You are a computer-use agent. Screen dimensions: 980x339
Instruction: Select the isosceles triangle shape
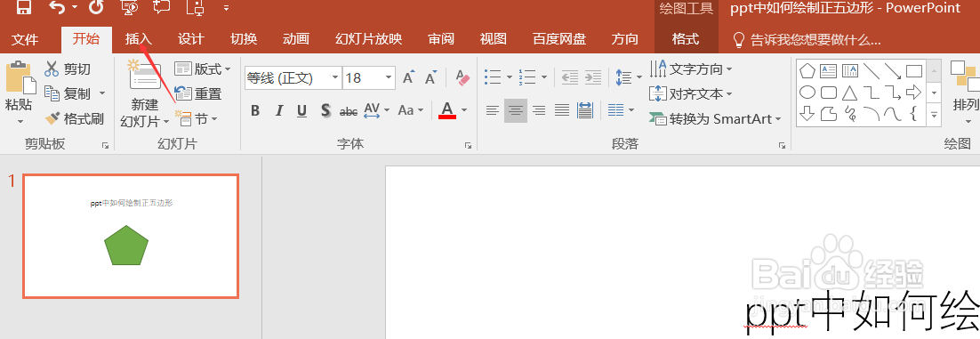[x=848, y=93]
